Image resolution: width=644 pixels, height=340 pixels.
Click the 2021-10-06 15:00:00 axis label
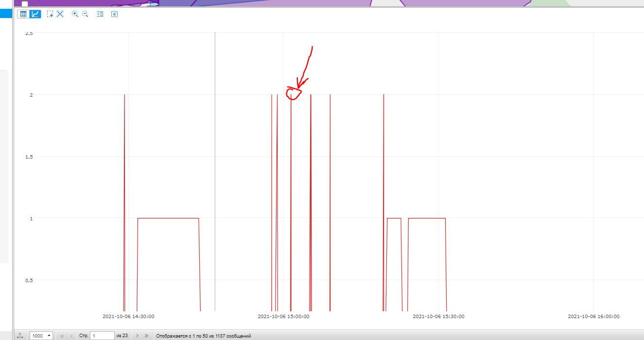coord(283,316)
